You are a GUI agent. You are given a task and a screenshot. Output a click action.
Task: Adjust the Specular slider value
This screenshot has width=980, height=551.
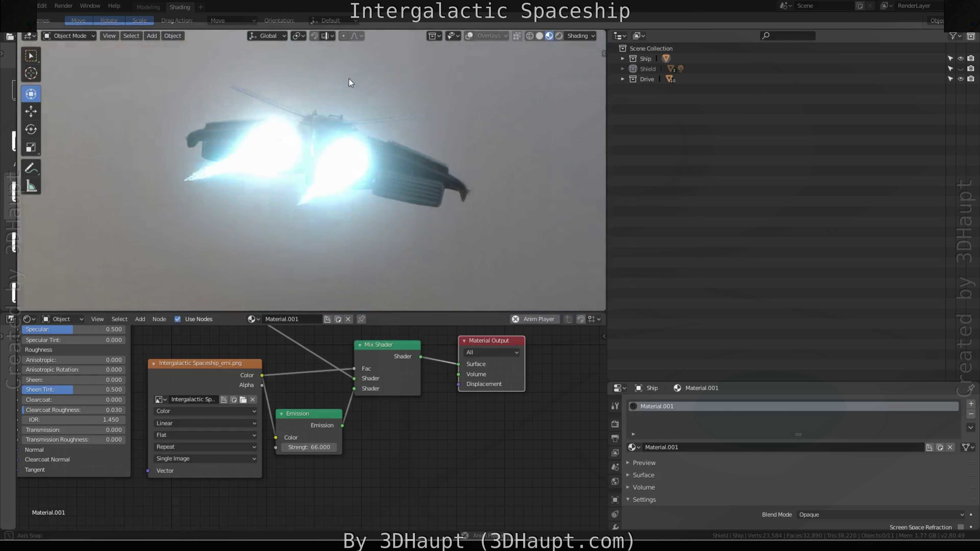coord(73,329)
